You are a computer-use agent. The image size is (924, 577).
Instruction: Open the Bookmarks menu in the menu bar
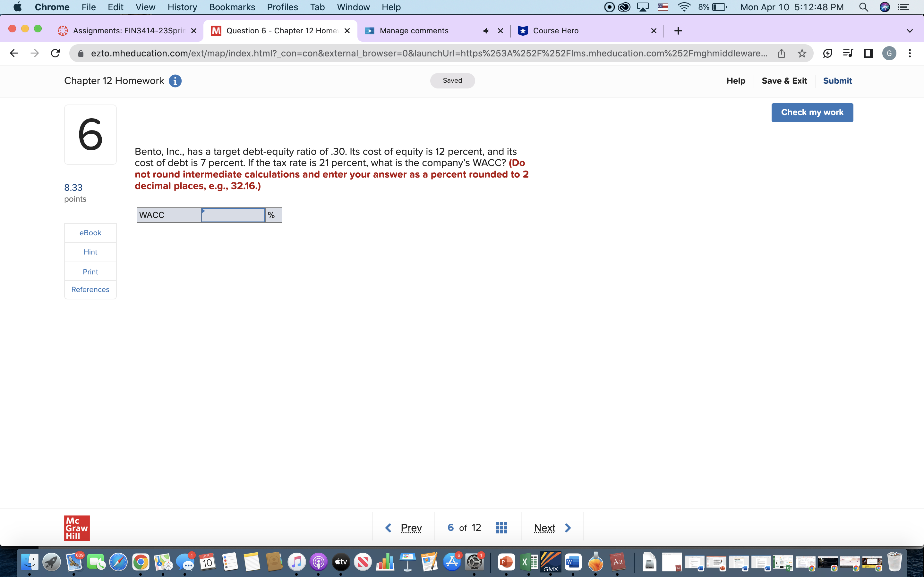tap(232, 7)
